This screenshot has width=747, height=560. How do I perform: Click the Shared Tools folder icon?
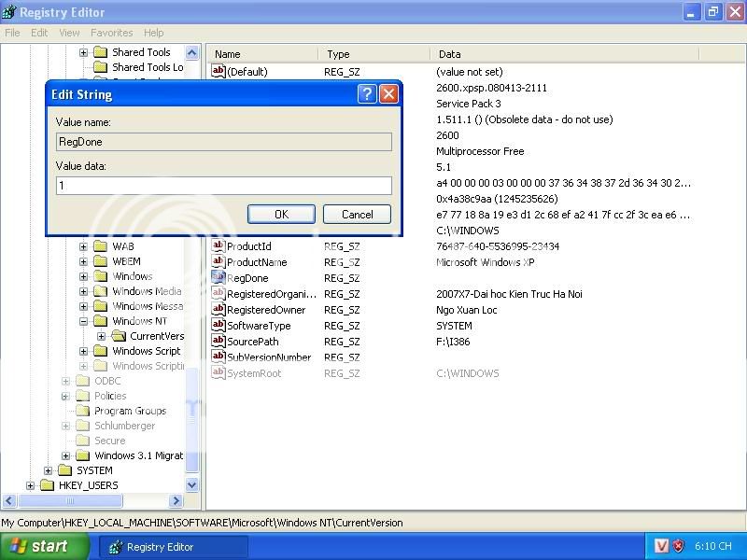pyautogui.click(x=101, y=52)
